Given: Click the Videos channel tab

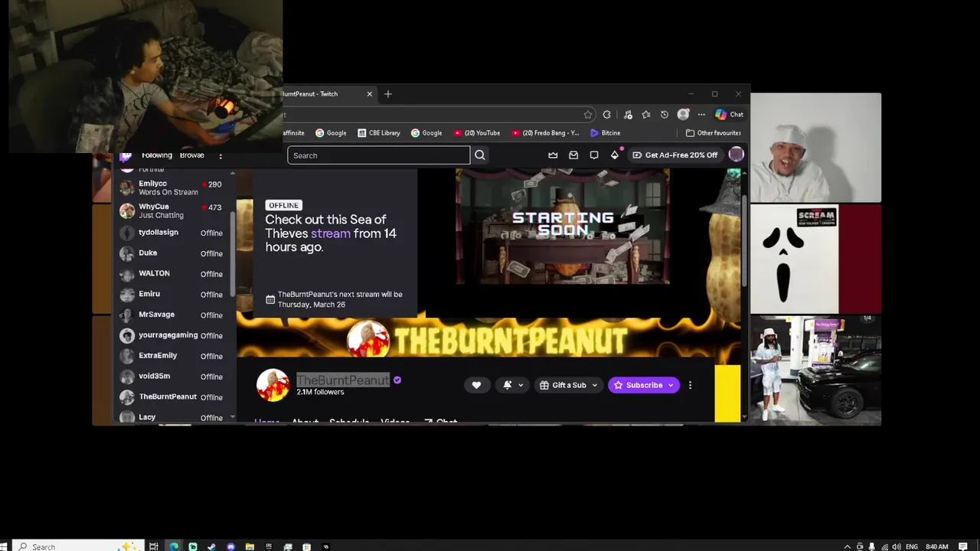Looking at the screenshot, I should (395, 421).
